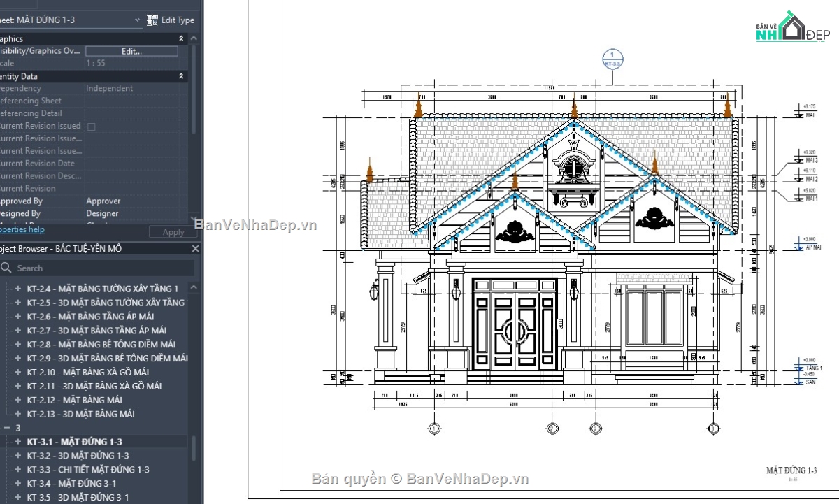The image size is (839, 504).
Task: Select sheet KT-2.12 - MẶT BẰNG MÁI
Action: [75, 401]
